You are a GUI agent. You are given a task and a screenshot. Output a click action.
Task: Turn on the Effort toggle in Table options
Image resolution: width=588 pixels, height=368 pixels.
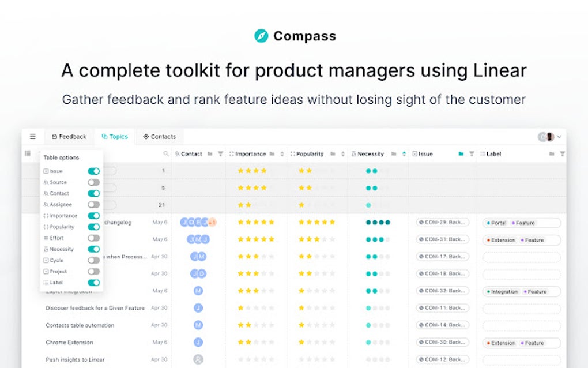click(x=94, y=238)
